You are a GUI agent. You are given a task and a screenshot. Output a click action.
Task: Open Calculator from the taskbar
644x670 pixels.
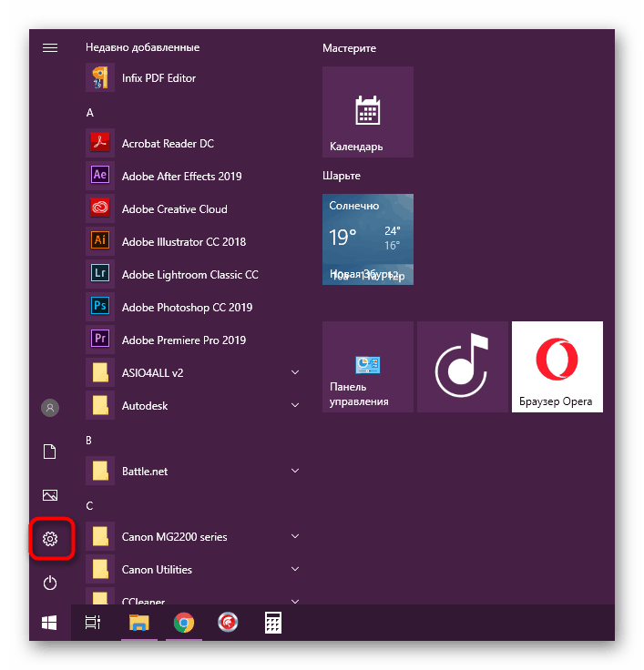(273, 623)
